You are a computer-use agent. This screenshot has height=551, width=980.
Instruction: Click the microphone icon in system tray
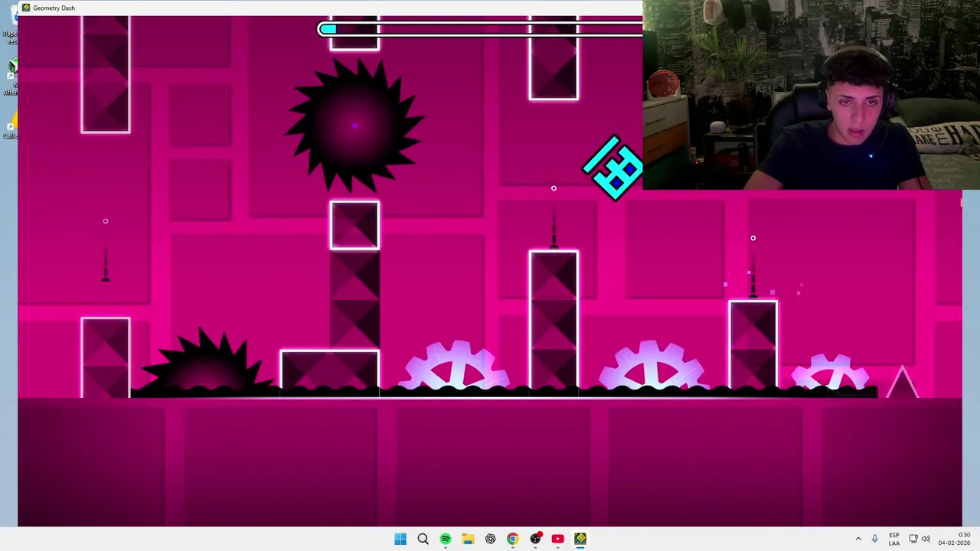coord(874,539)
